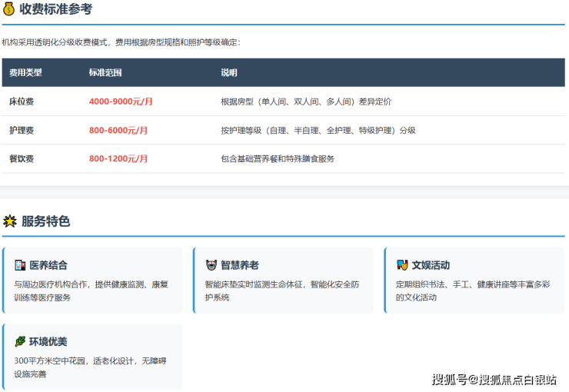Select the 费用类型 column header
The height and width of the screenshot is (392, 569).
coord(25,73)
